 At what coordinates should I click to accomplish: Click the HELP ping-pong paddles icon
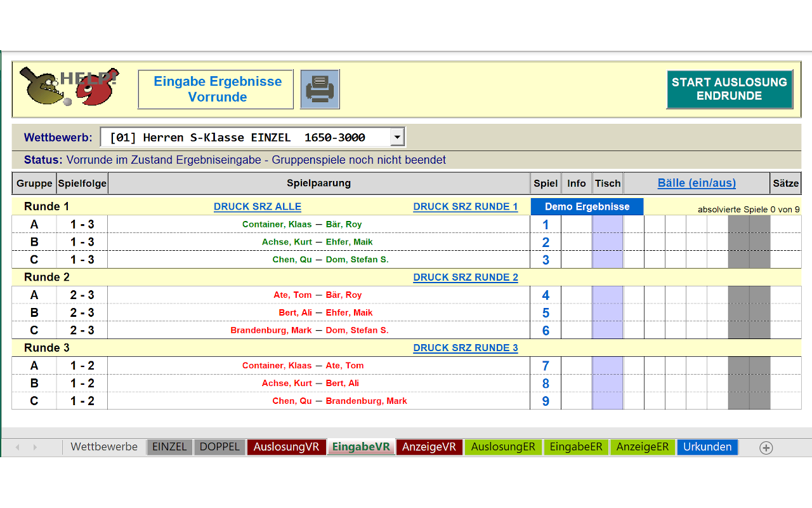click(x=69, y=87)
